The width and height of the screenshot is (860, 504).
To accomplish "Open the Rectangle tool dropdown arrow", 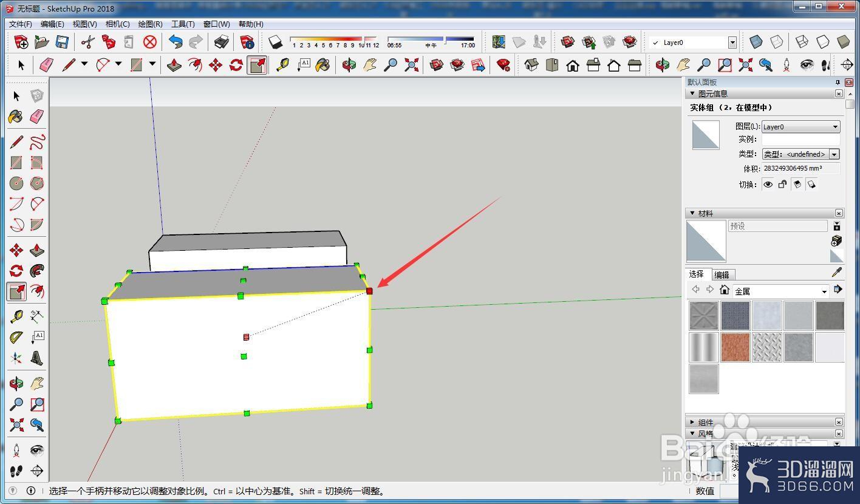I will tap(152, 64).
